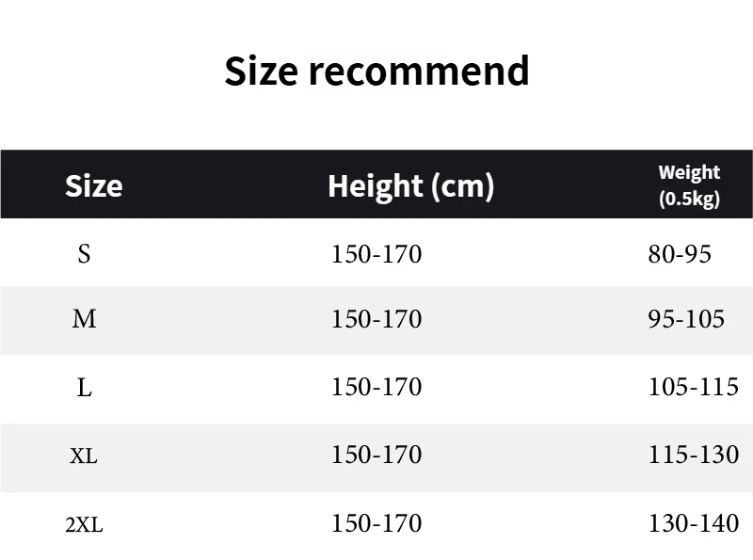The width and height of the screenshot is (753, 560).
Task: Click the word 'recommend' in the title
Action: (x=420, y=72)
